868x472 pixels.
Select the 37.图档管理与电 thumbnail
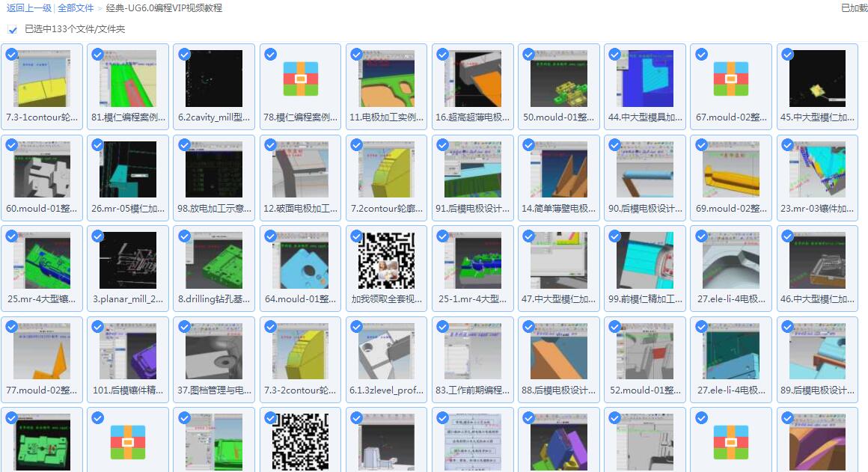pyautogui.click(x=214, y=352)
